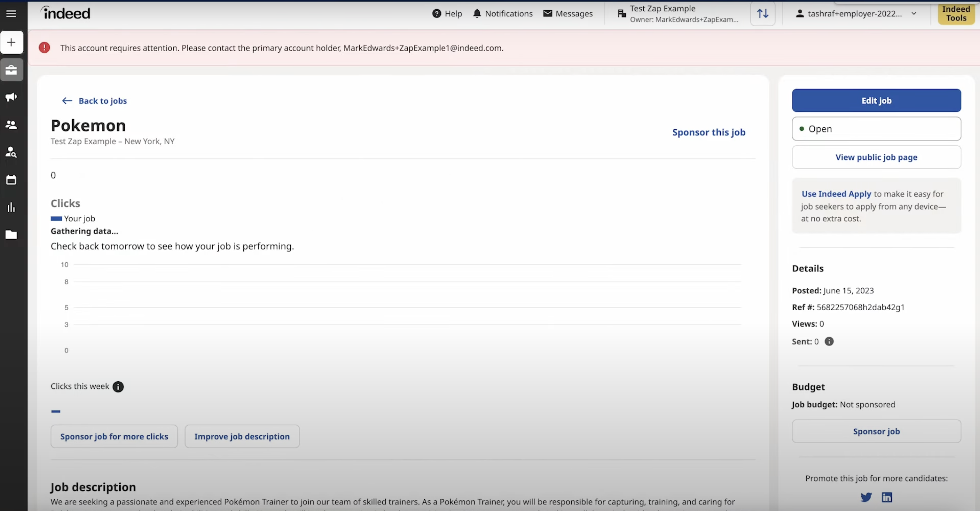Open Help with the question mark icon
The width and height of the screenshot is (980, 511).
click(x=447, y=14)
